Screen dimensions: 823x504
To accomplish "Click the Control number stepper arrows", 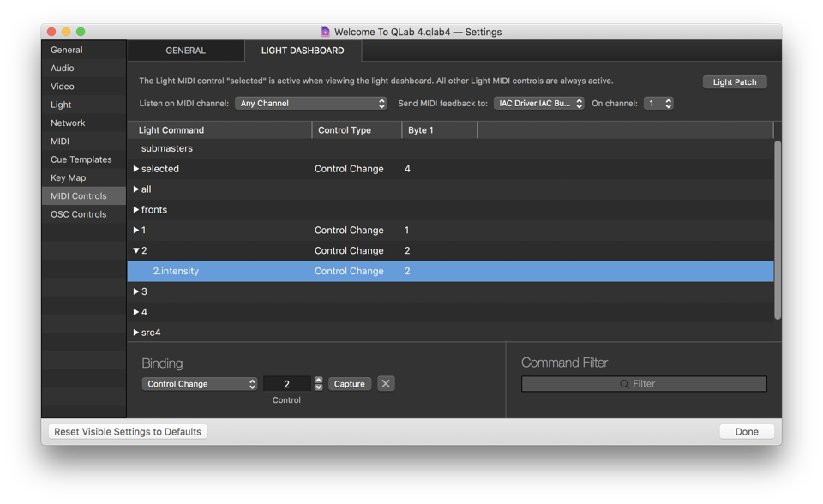I will [319, 384].
